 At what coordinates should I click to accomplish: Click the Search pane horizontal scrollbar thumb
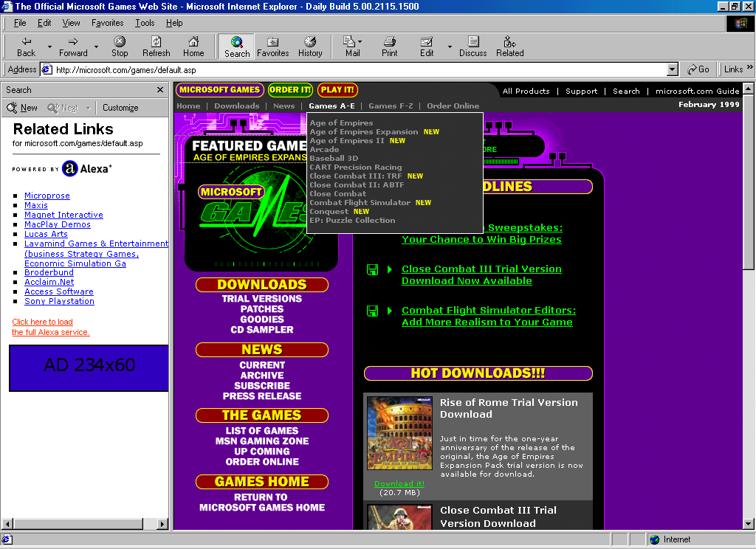pos(78,524)
